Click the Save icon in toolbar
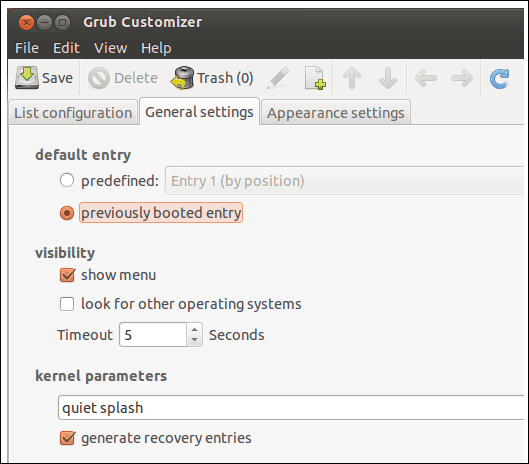This screenshot has width=529, height=464. (x=27, y=78)
